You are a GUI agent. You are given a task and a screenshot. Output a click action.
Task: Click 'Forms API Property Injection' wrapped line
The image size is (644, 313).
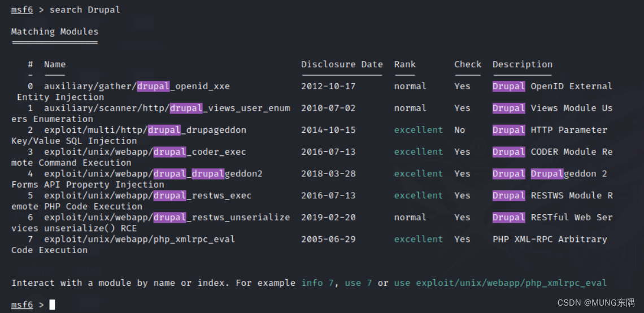pyautogui.click(x=88, y=184)
